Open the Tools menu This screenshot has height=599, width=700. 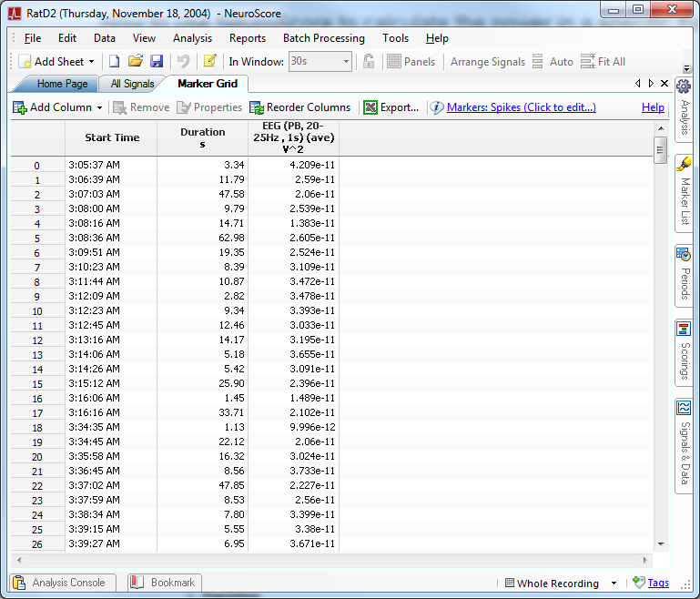[x=395, y=38]
